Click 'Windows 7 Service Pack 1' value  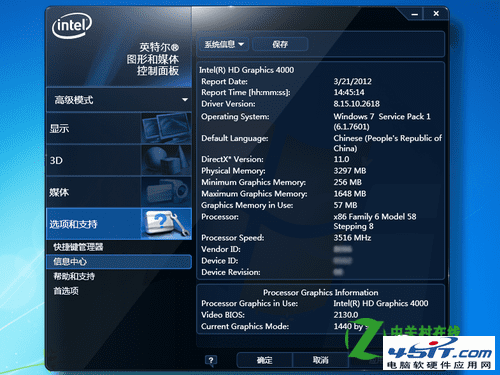coord(382,117)
